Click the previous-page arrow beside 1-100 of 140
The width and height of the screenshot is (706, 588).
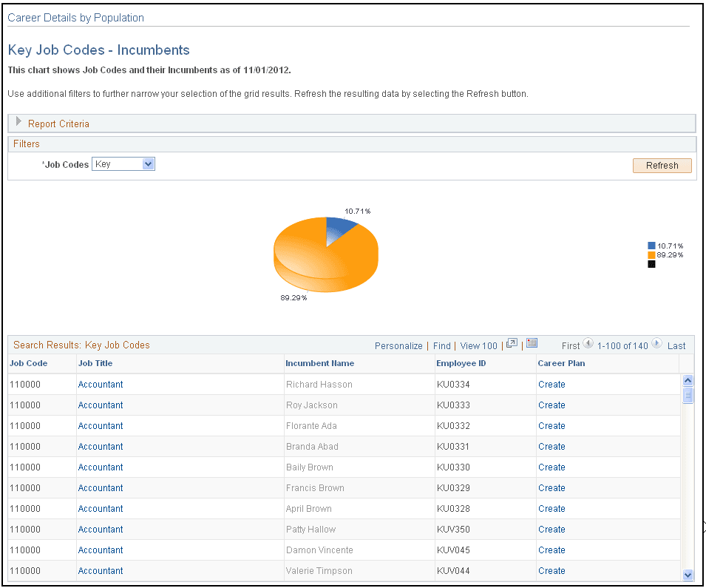point(588,344)
